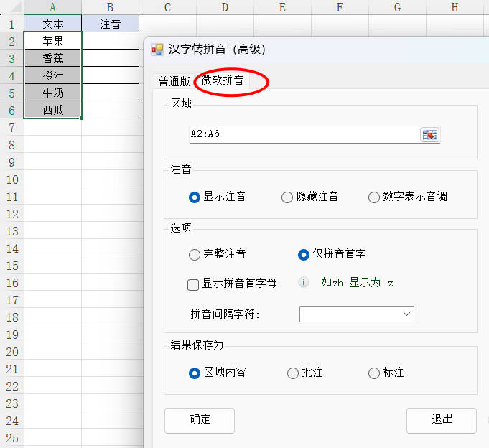This screenshot has width=489, height=448.
Task: Choose the 隐藏注音 radio option
Action: (287, 197)
